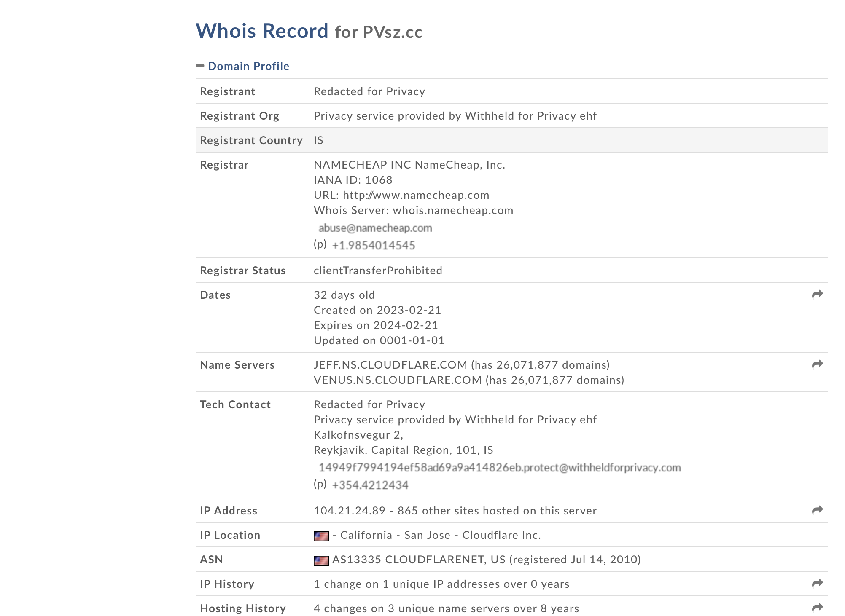Click the share arrow in IP Address row
The height and width of the screenshot is (616, 845).
[x=817, y=510]
